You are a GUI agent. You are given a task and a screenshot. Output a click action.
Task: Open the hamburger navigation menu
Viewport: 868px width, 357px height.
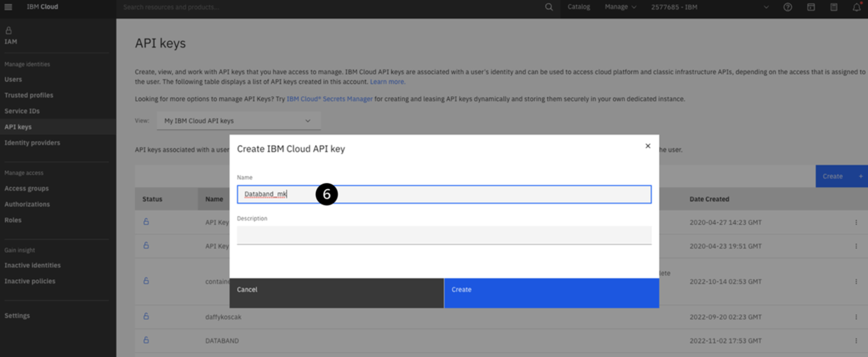click(x=8, y=7)
